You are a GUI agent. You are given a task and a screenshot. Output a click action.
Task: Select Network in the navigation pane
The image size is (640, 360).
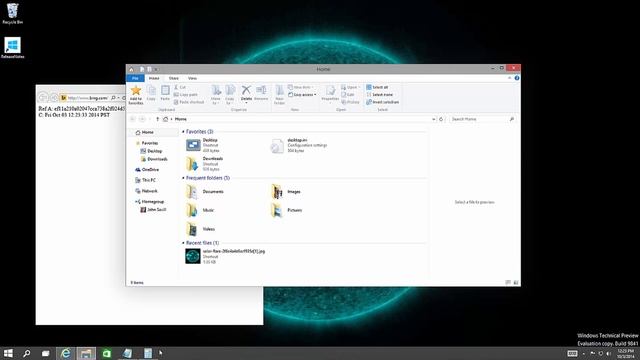click(x=146, y=191)
